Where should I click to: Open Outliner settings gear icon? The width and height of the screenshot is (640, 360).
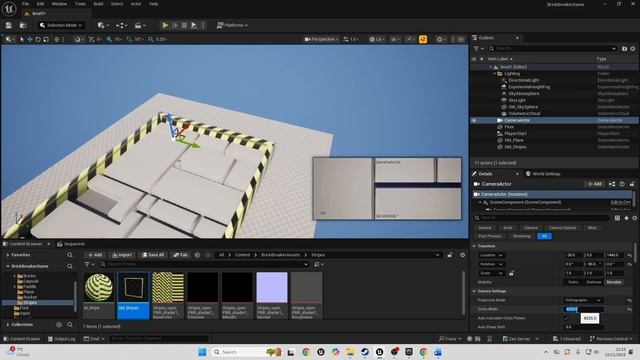(x=633, y=49)
